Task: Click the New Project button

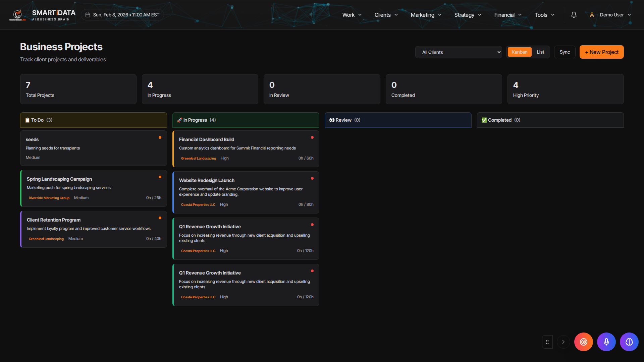Action: point(601,52)
